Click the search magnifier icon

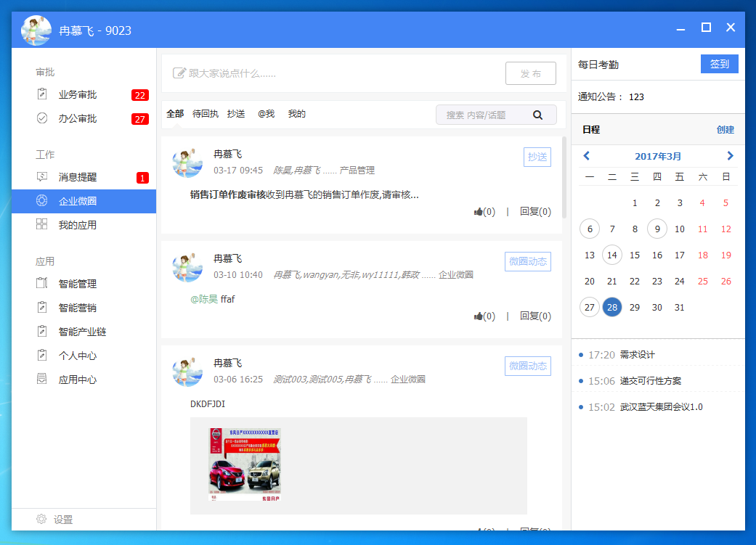coord(537,115)
